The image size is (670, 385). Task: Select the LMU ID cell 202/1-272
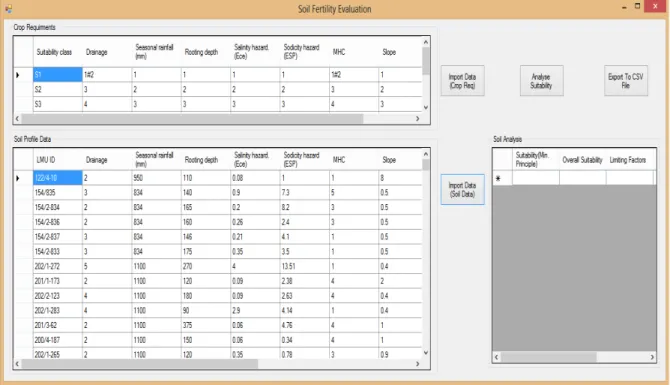[58, 266]
